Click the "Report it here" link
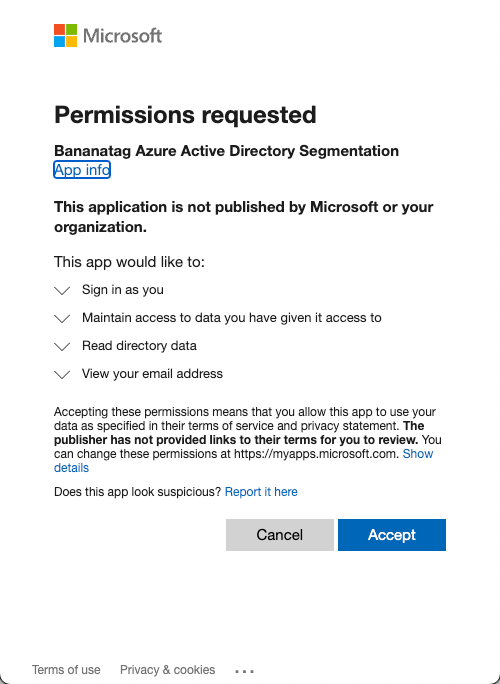The width and height of the screenshot is (500, 684). 261,492
